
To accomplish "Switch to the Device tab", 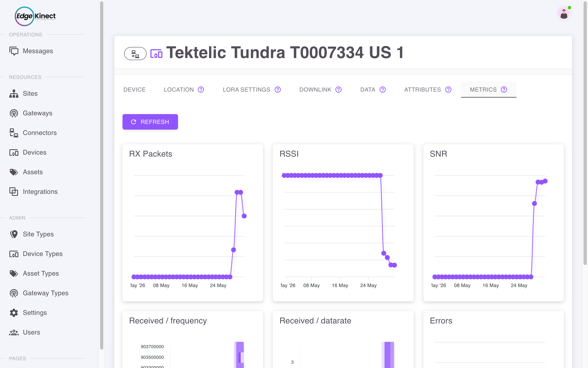I will tap(134, 90).
